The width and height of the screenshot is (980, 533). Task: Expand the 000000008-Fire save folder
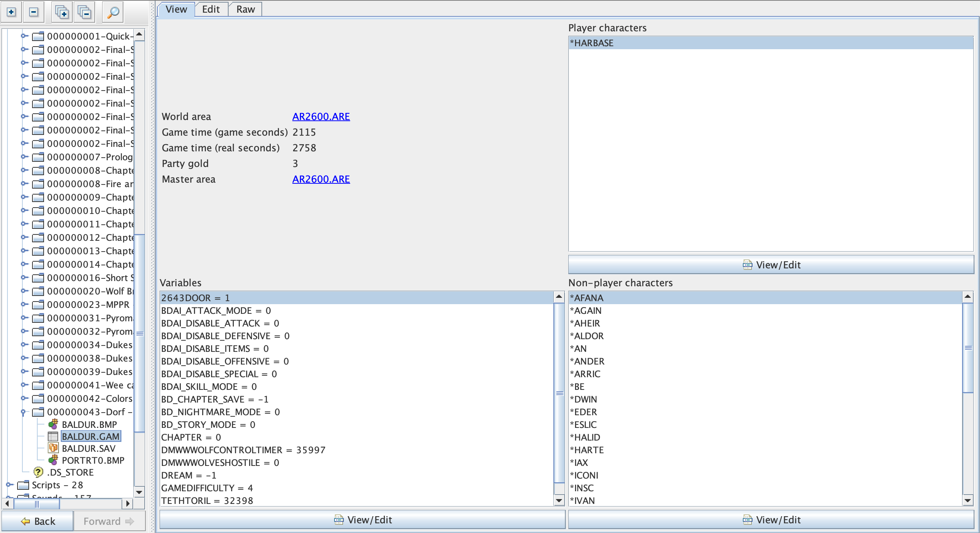click(x=24, y=183)
